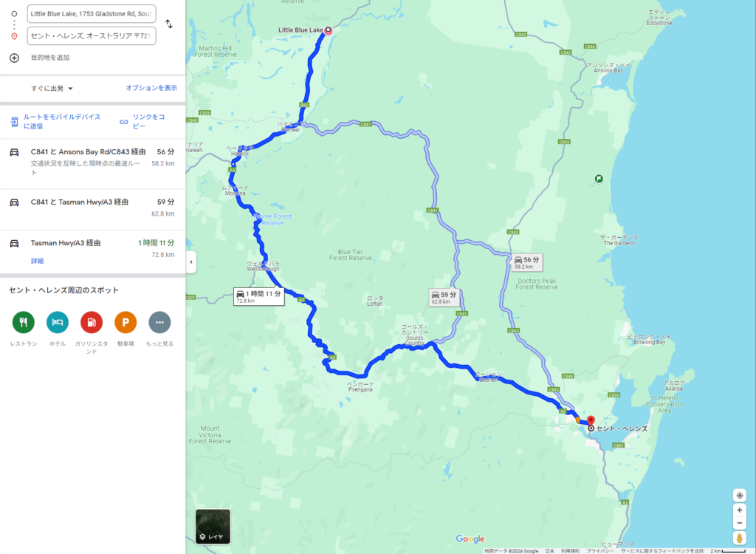This screenshot has width=756, height=554.
Task: Center map on my location
Action: [739, 496]
